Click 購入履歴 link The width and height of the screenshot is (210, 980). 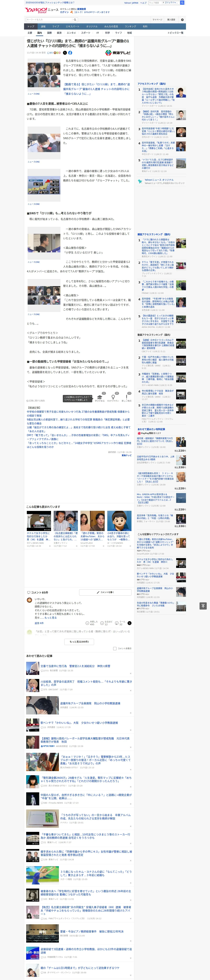[x=171, y=19]
